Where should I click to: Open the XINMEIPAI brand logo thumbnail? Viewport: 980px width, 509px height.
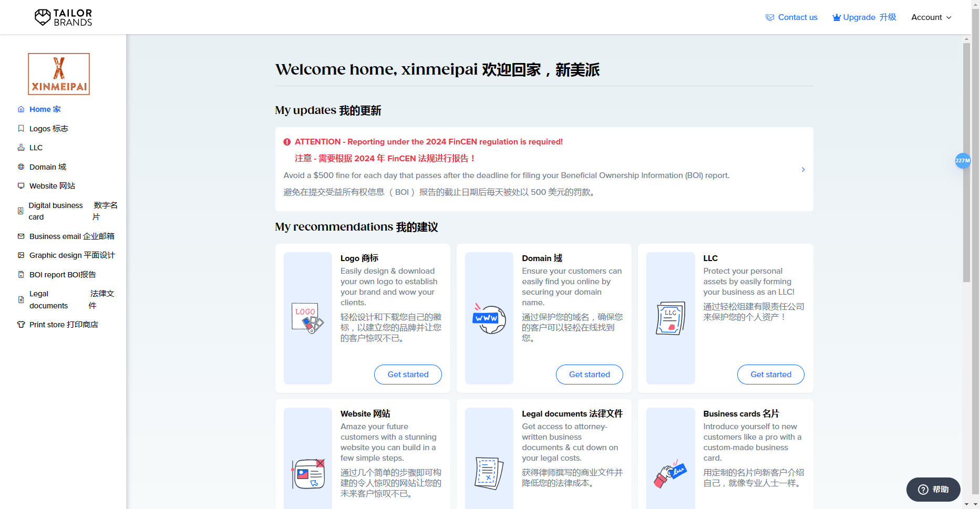(x=59, y=74)
